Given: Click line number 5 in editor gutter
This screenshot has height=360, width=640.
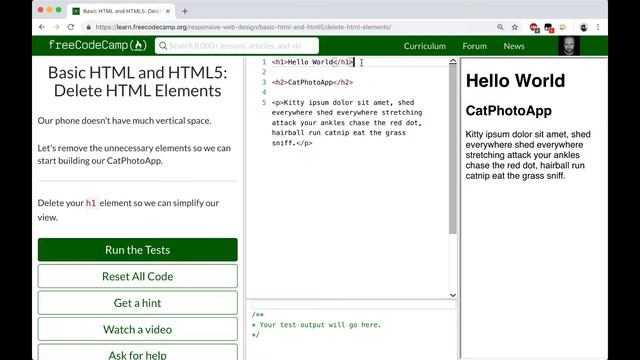Looking at the screenshot, I should (x=264, y=102).
